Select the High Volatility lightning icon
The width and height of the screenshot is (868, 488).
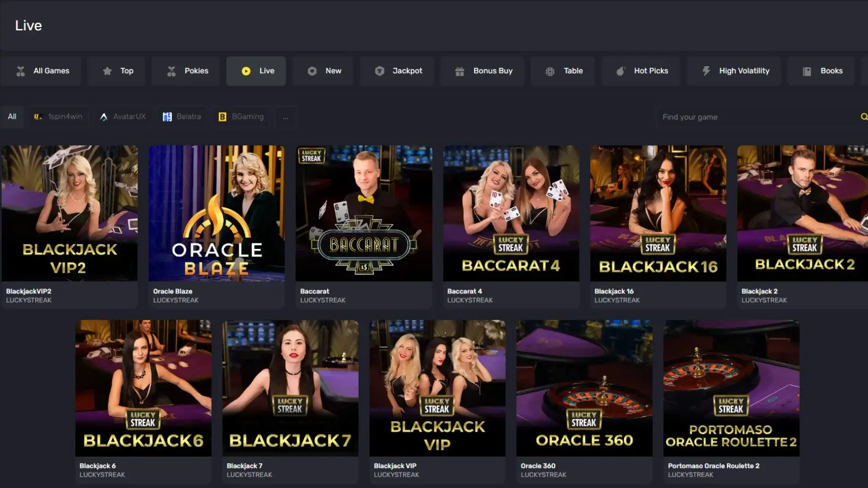pyautogui.click(x=706, y=71)
